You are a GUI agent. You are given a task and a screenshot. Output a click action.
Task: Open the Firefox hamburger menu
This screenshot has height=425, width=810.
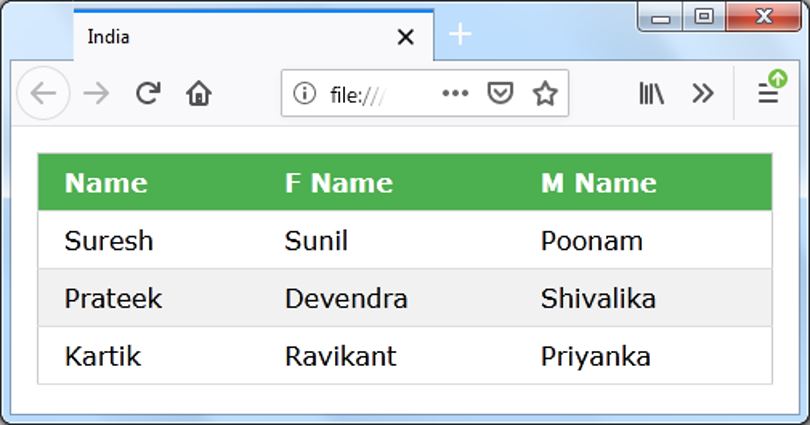[767, 94]
